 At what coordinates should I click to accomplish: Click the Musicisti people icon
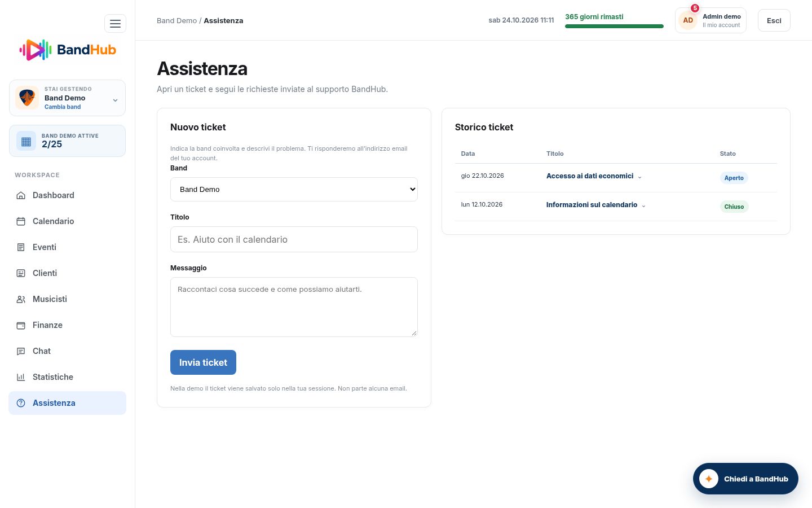(21, 299)
